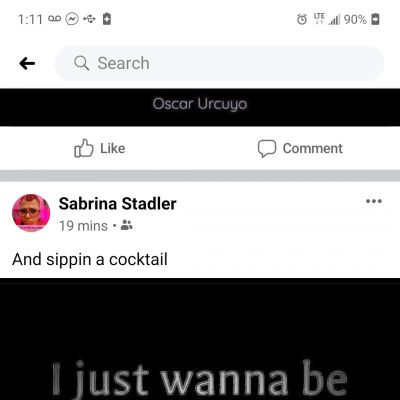This screenshot has height=400, width=400.
Task: Click the speech bubble Comment icon
Action: 267,148
